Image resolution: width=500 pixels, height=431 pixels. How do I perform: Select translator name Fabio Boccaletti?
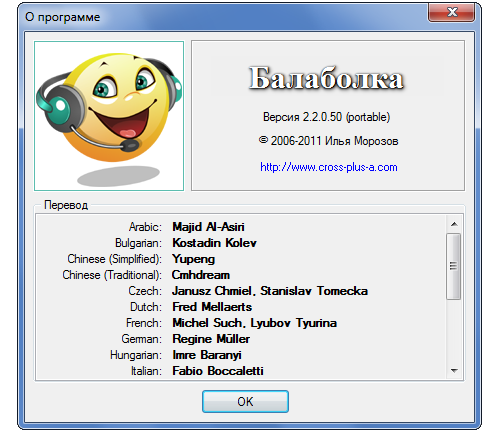(x=218, y=371)
